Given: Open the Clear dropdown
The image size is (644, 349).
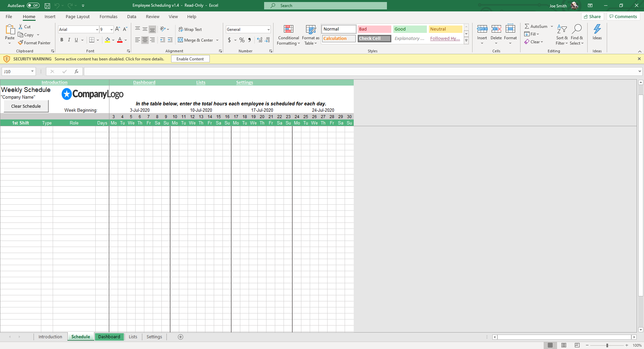Looking at the screenshot, I should [534, 42].
